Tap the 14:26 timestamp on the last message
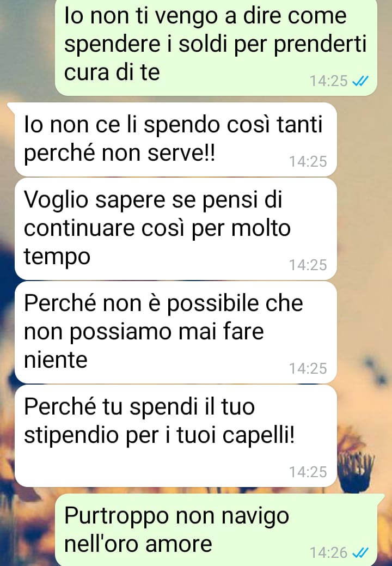This screenshot has width=392, height=566. 328,552
